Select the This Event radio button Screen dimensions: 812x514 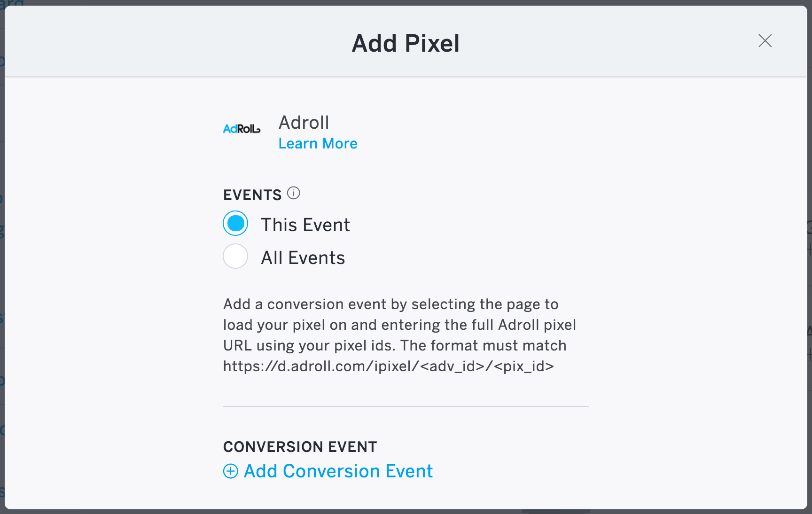point(235,224)
